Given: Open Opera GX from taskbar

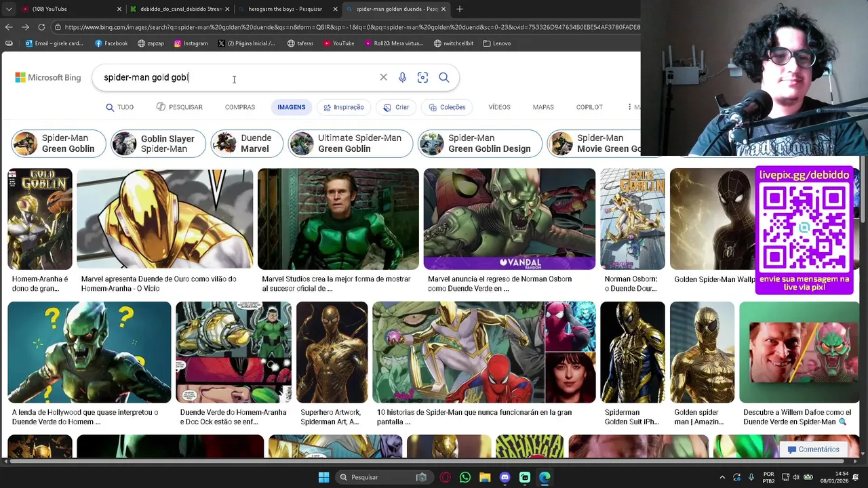Looking at the screenshot, I should [445, 477].
